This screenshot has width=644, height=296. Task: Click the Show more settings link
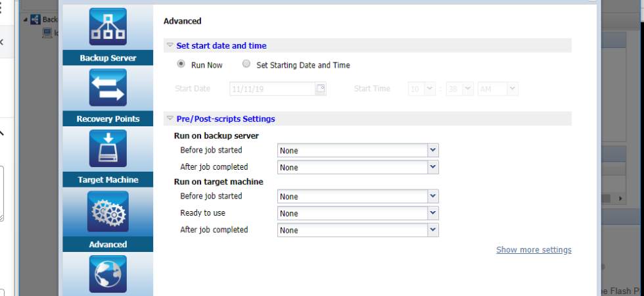coord(534,250)
